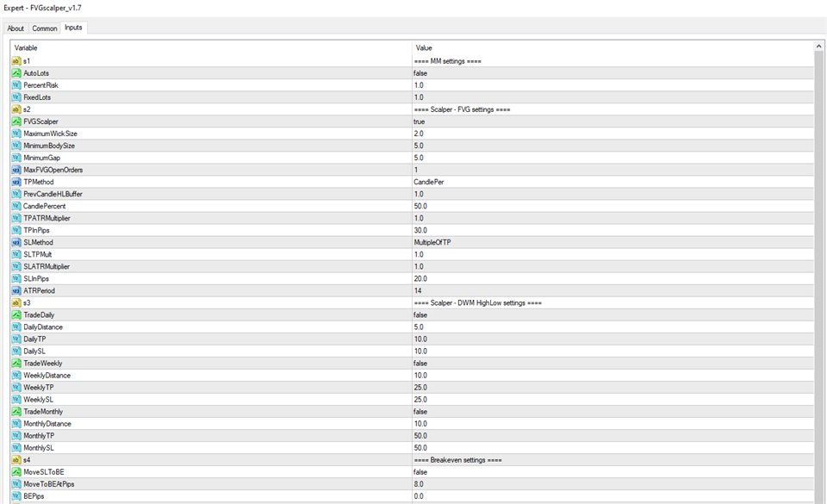
Task: Select the MaxFVGOpenOrders value 1
Action: point(415,171)
